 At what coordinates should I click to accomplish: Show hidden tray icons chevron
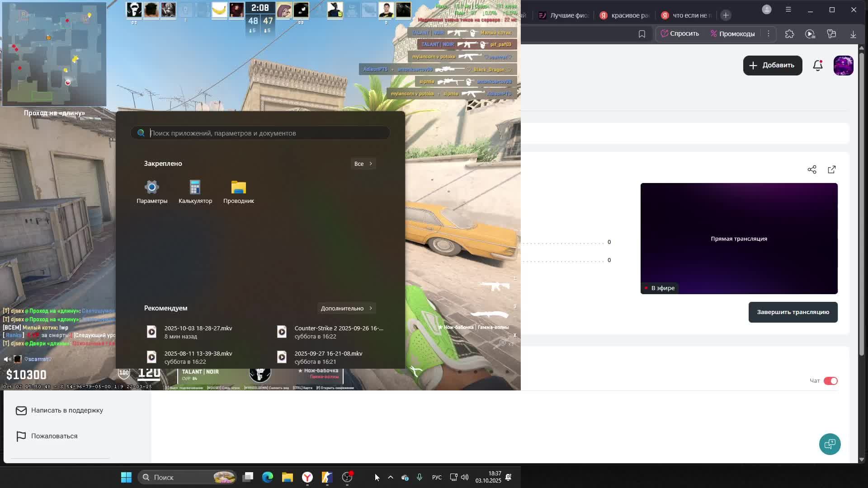391,477
